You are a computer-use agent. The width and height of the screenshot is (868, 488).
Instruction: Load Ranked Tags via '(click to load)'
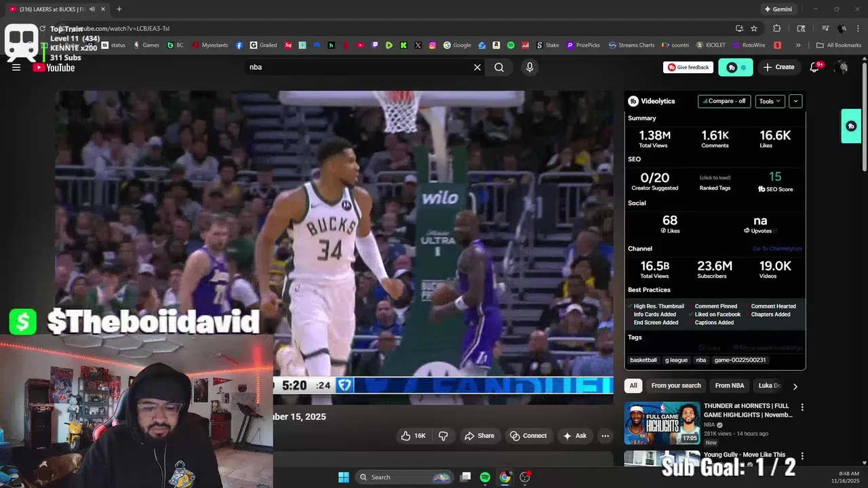pyautogui.click(x=715, y=178)
